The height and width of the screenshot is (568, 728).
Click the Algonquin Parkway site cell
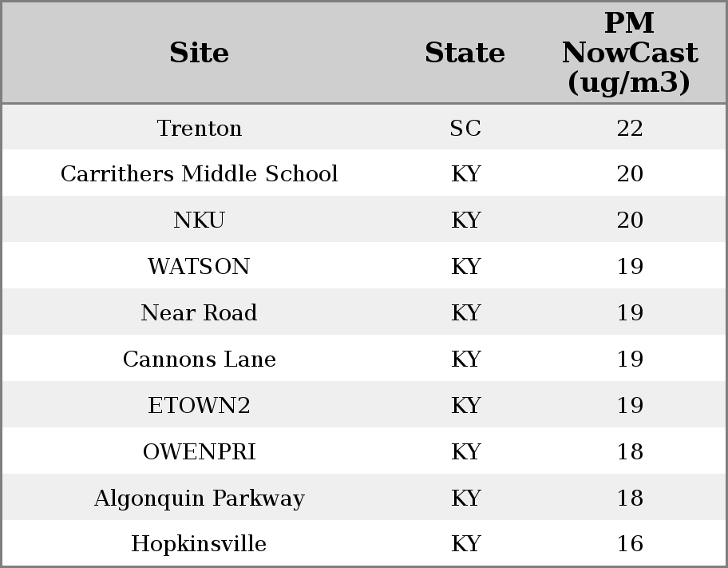(x=199, y=498)
